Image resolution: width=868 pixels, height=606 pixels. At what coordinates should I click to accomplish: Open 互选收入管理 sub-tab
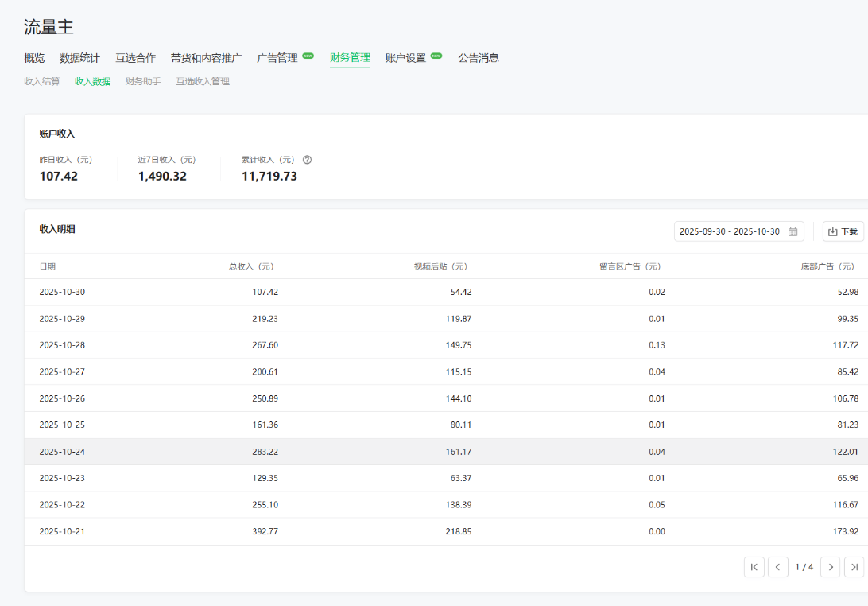click(203, 81)
